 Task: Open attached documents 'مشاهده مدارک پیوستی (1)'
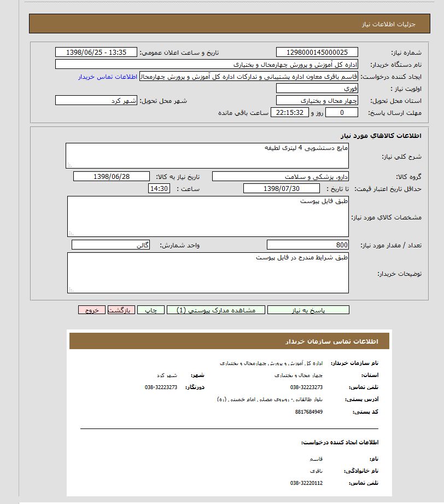click(215, 310)
